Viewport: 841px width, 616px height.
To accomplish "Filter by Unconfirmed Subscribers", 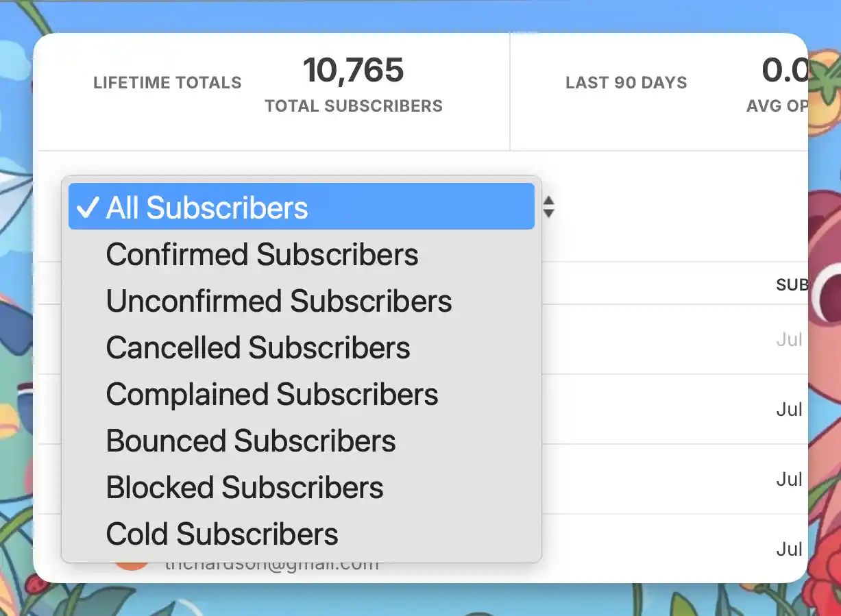I will (x=279, y=301).
